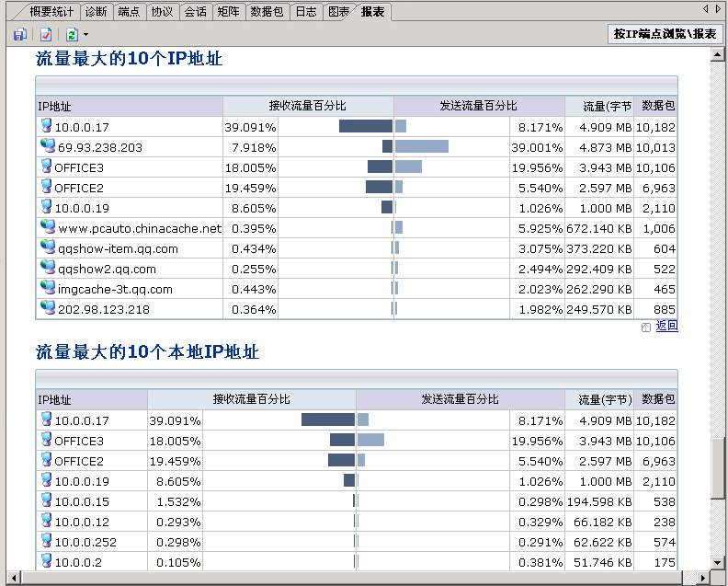The height and width of the screenshot is (586, 728).
Task: Click host icon for 10.0.0.17 in local table
Action: pos(47,419)
